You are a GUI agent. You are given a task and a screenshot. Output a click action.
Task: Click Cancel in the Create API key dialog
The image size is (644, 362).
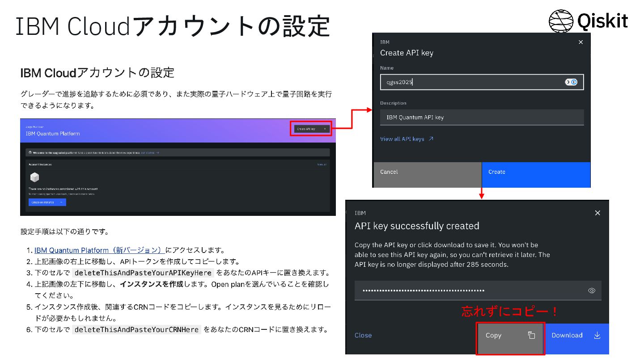(x=427, y=174)
